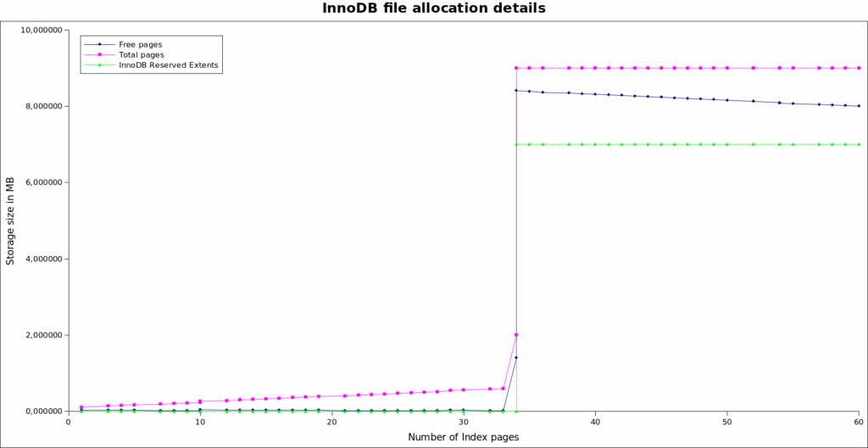
Task: Click the 10,000000 y-axis tick label
Action: point(40,30)
